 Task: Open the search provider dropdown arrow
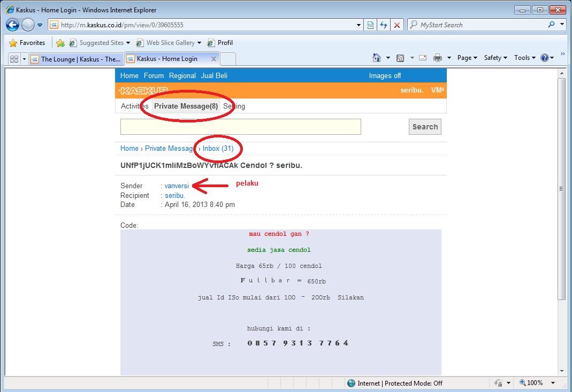point(562,25)
